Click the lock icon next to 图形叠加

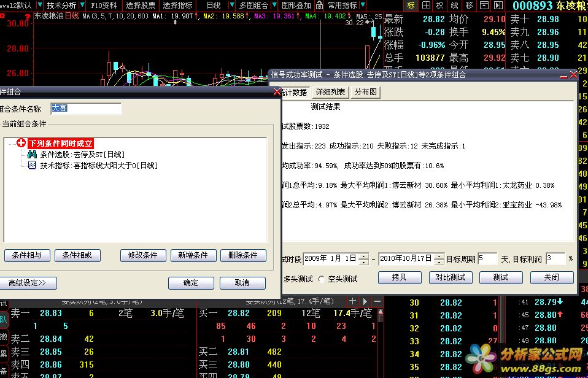coord(319,6)
